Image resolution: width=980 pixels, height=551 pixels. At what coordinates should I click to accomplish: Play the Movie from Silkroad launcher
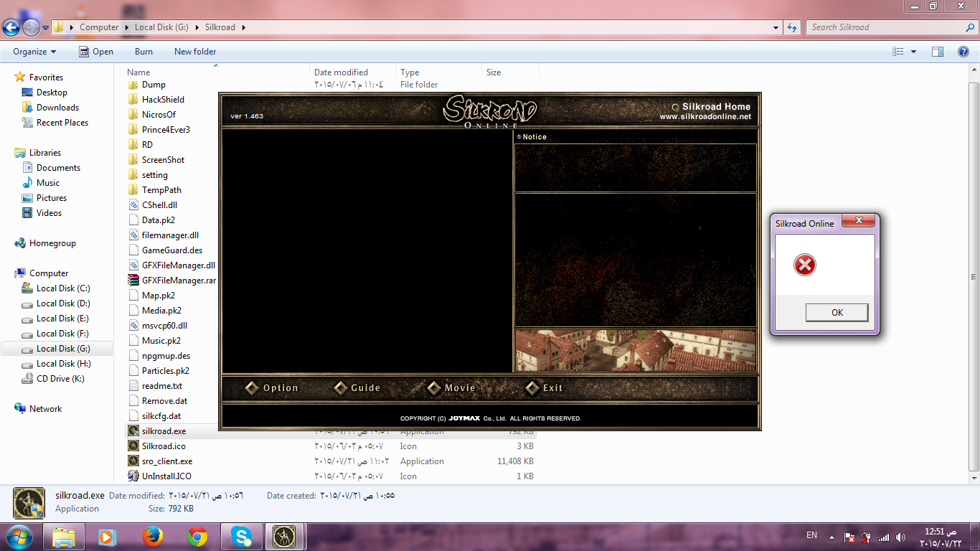click(x=451, y=388)
